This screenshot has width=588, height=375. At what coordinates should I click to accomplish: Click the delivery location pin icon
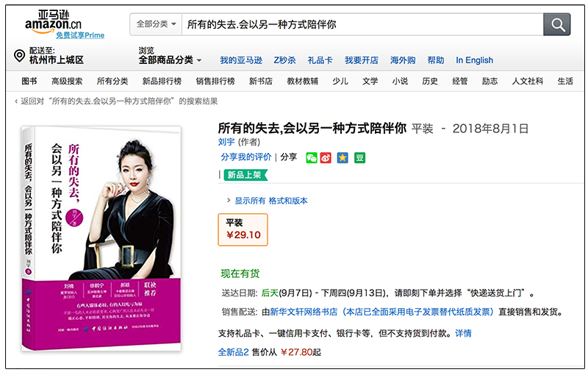(19, 55)
